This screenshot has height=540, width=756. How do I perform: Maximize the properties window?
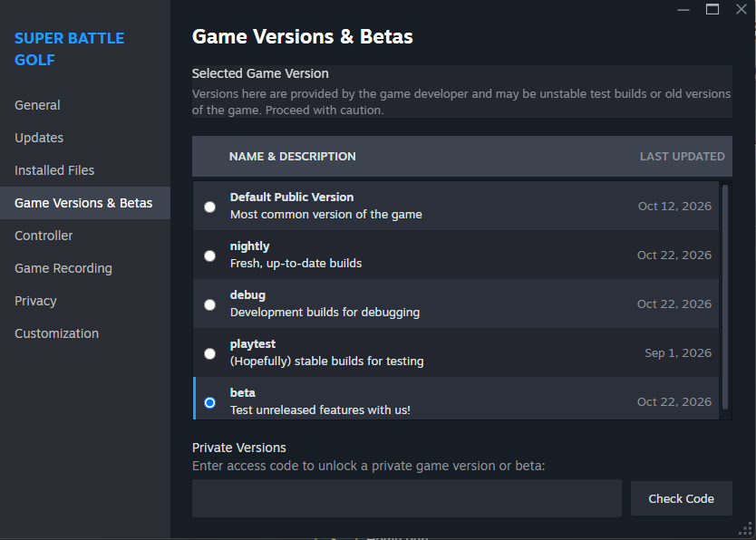pos(712,10)
